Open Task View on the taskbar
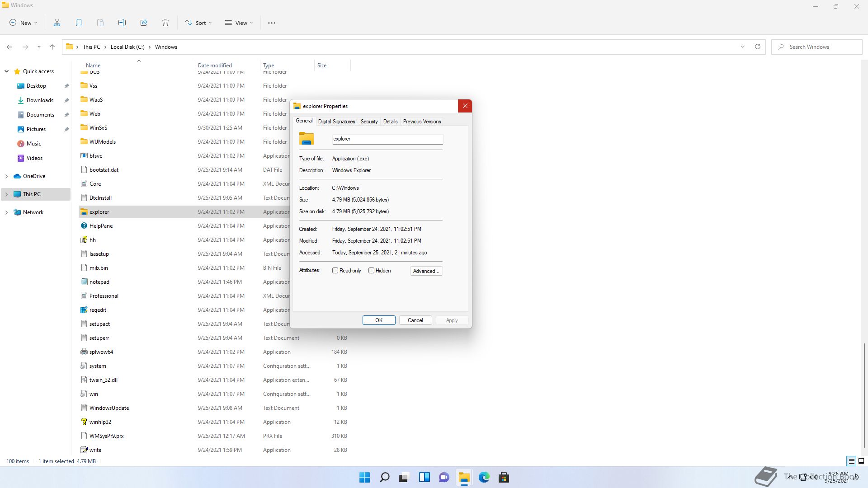Screen dimensions: 868x488 404,478
